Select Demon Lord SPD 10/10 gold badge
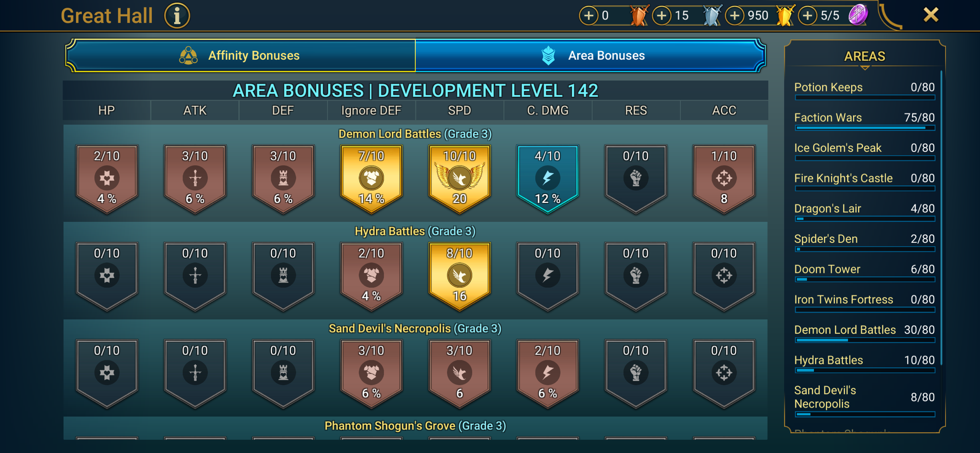This screenshot has height=453, width=980. (459, 179)
